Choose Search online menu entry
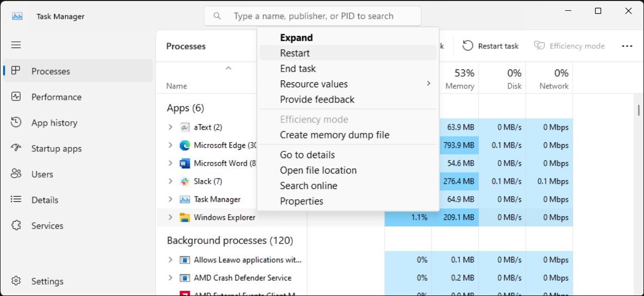The width and height of the screenshot is (644, 296). coord(348,186)
